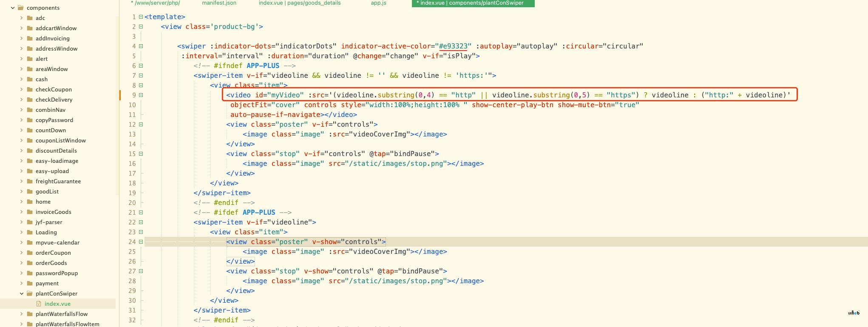Image resolution: width=868 pixels, height=327 pixels.
Task: Open the orderGoods folder item
Action: pyautogui.click(x=51, y=263)
